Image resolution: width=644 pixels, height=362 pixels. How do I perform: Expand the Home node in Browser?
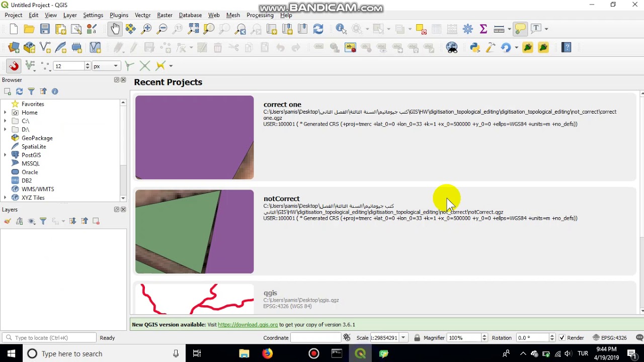[5, 113]
